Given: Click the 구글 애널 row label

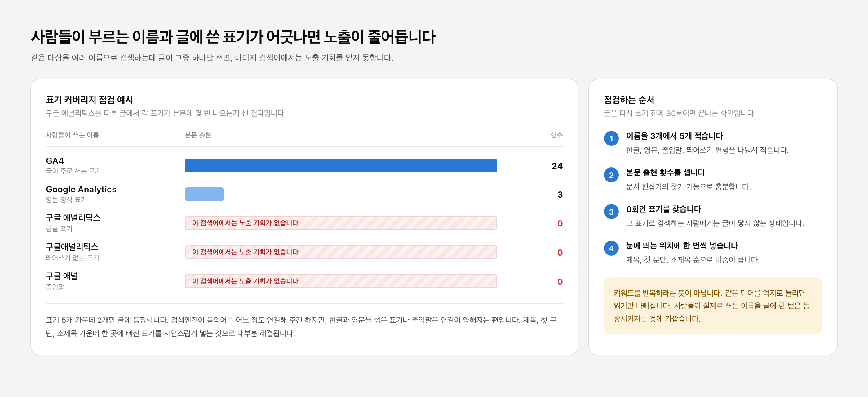Looking at the screenshot, I should click(x=62, y=276).
